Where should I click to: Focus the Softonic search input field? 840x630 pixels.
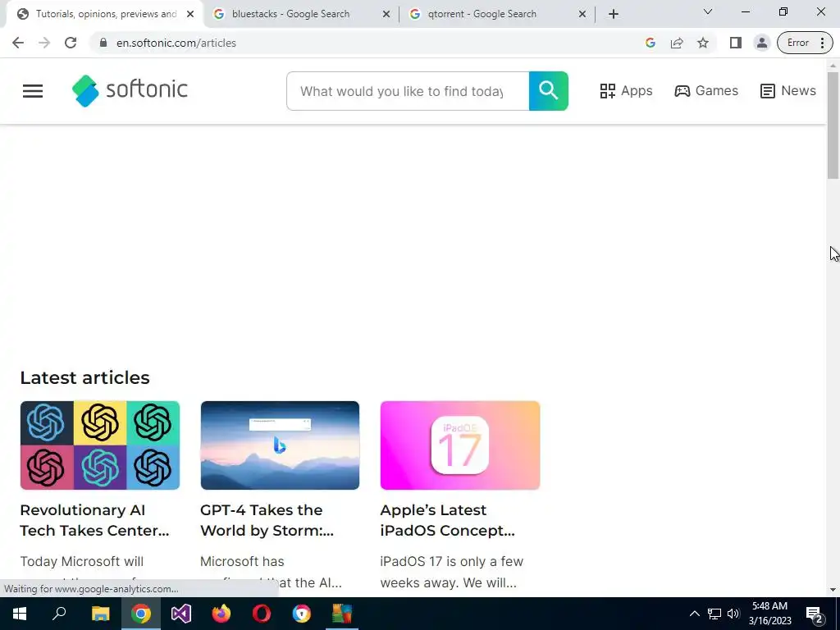pos(408,91)
